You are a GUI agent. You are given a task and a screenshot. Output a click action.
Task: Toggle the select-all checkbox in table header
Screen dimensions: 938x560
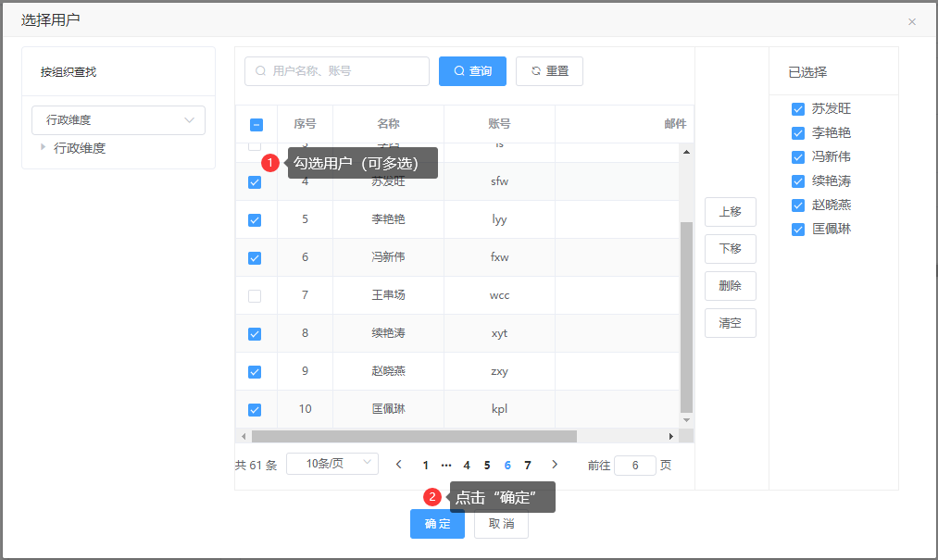coord(256,125)
